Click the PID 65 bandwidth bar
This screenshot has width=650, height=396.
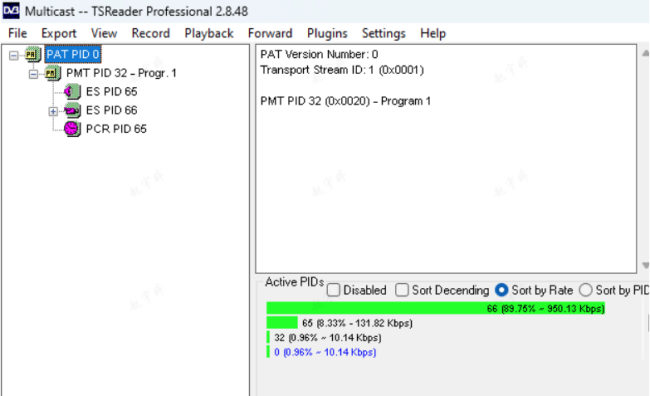pos(282,323)
